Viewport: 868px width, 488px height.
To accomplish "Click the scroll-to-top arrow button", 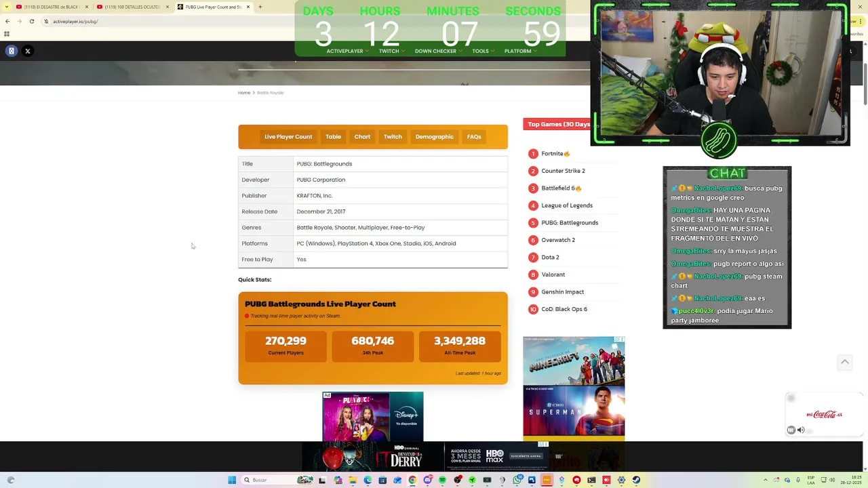I will click(x=845, y=362).
